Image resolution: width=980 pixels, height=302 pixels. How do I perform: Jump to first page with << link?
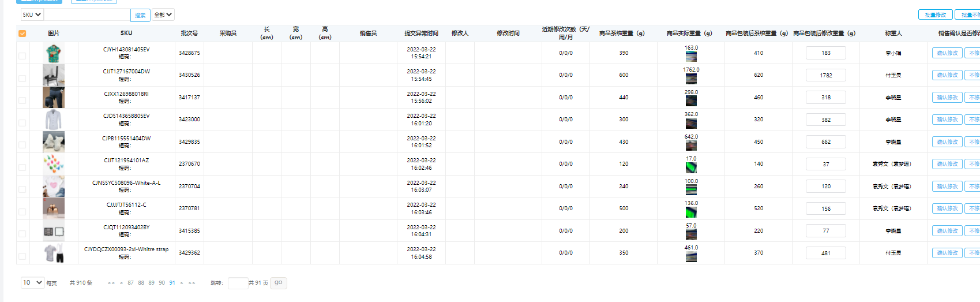tap(111, 283)
